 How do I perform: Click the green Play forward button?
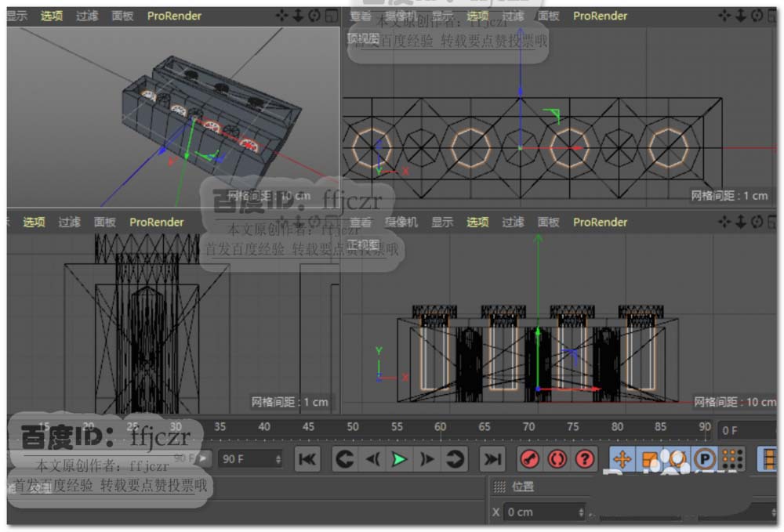pyautogui.click(x=400, y=459)
